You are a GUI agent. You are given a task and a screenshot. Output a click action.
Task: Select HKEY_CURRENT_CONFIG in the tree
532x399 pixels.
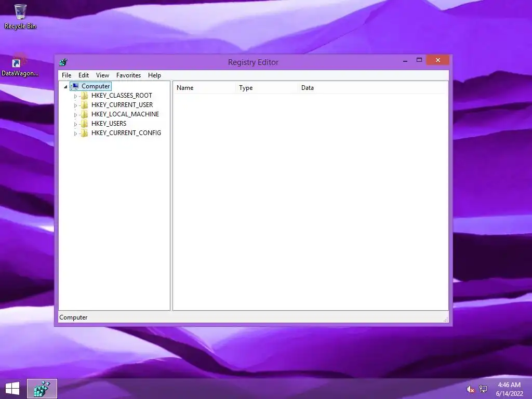tap(126, 132)
